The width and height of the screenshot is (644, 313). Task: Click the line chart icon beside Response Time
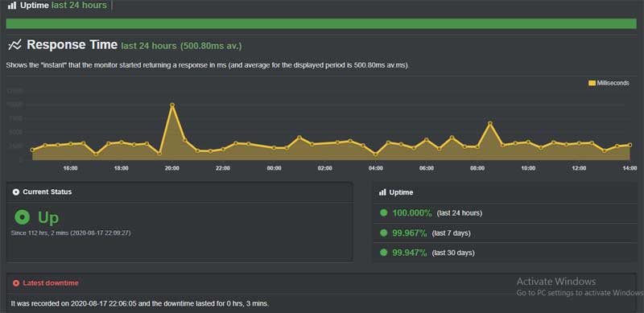(x=14, y=45)
